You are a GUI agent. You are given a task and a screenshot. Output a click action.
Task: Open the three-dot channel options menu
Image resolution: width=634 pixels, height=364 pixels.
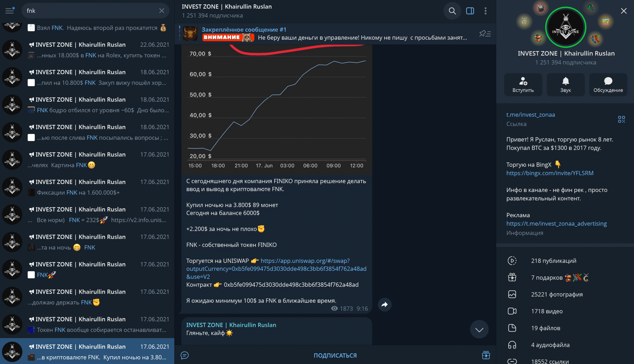coord(485,11)
